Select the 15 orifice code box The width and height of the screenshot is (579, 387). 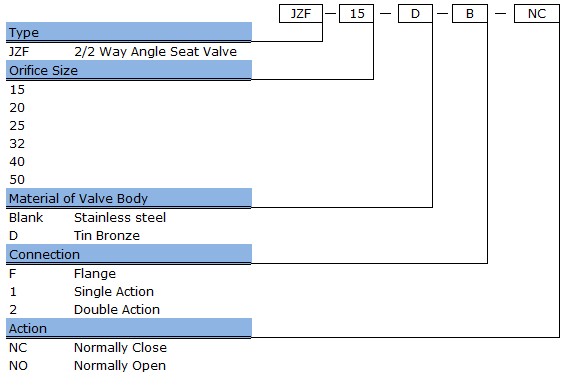[x=356, y=14]
